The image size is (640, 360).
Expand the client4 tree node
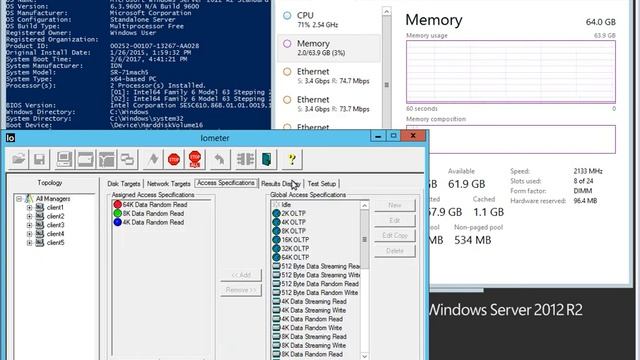(29, 234)
